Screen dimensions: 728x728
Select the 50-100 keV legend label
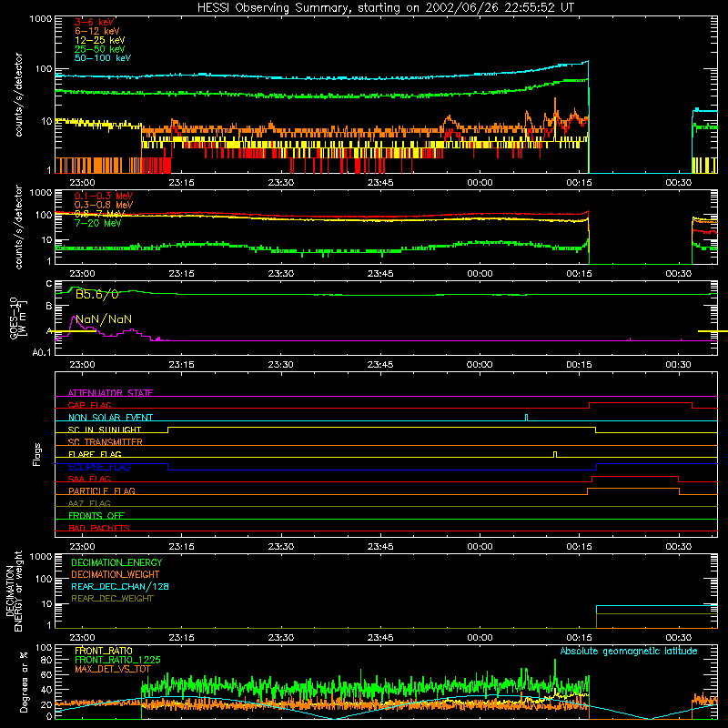103,58
